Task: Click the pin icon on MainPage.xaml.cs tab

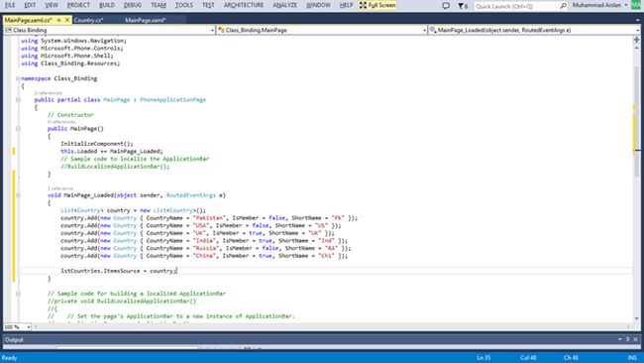Action: [58, 20]
